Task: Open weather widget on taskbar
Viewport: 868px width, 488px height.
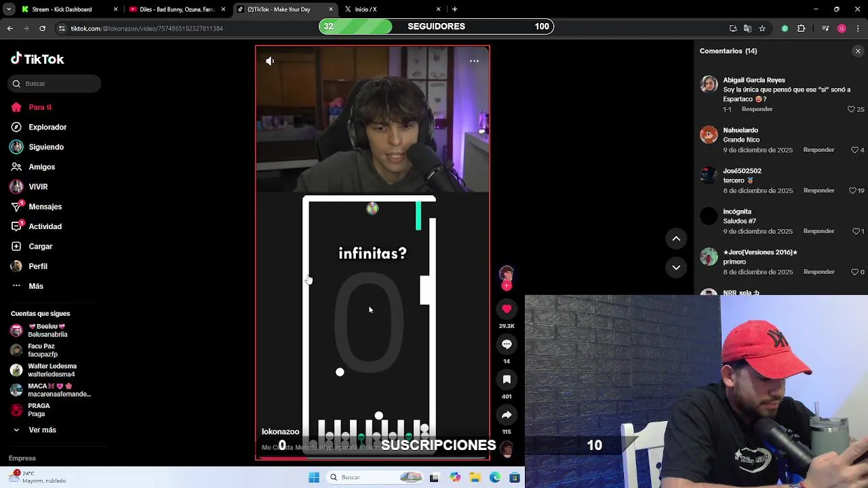Action: point(37,477)
